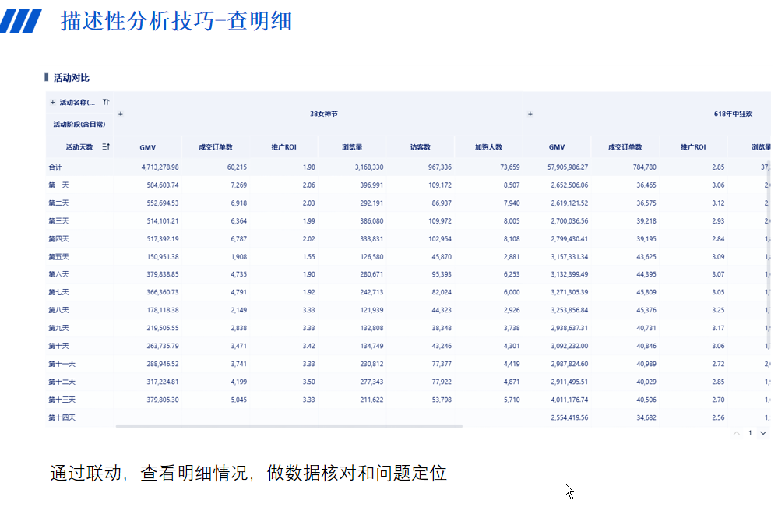Select the 第二天 row label

[58, 203]
